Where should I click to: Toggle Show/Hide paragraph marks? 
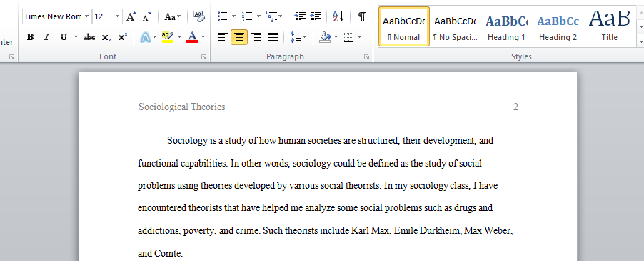click(361, 16)
